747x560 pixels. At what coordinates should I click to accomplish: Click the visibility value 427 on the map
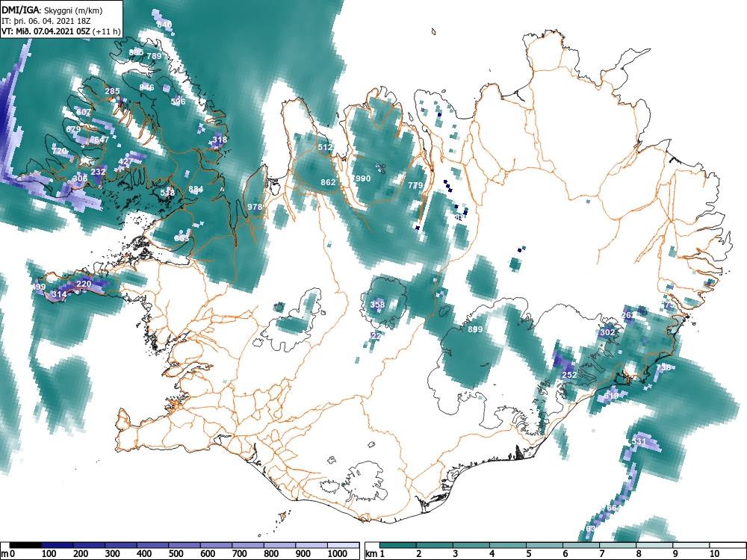125,162
